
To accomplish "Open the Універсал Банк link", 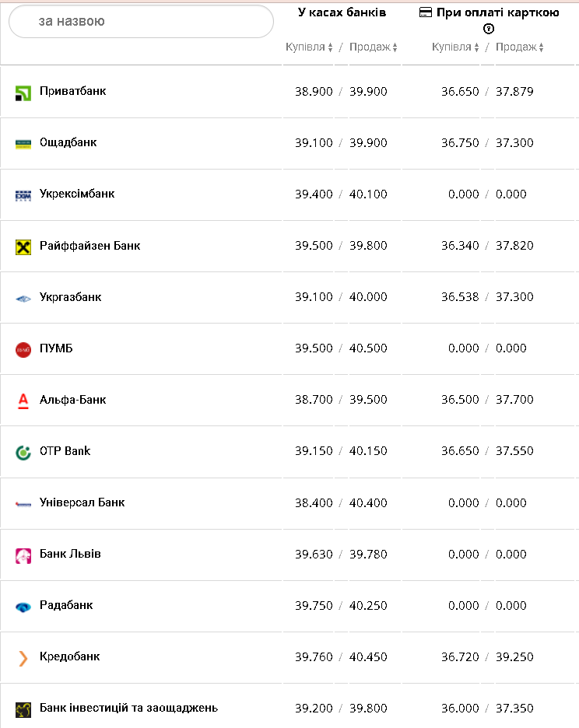I will pyautogui.click(x=82, y=502).
